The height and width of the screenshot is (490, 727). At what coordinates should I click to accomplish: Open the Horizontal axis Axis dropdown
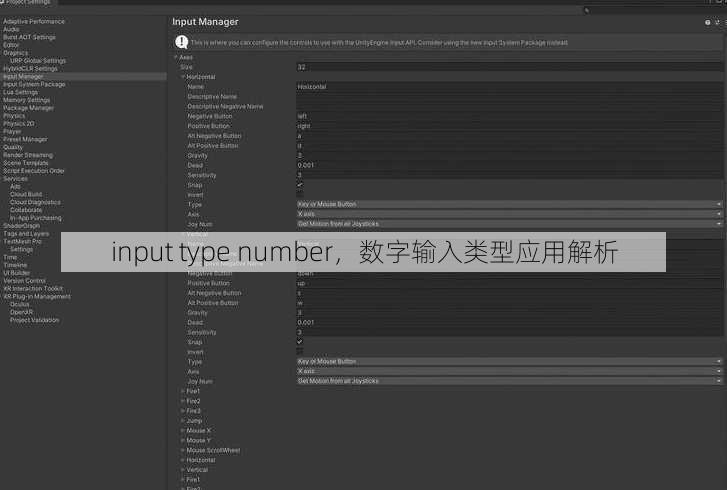(x=510, y=214)
